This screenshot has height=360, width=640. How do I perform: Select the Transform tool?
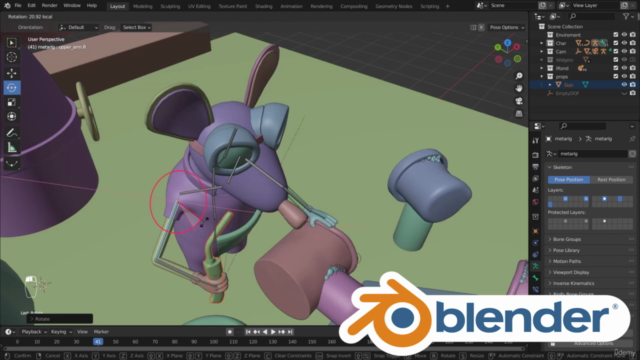11,117
